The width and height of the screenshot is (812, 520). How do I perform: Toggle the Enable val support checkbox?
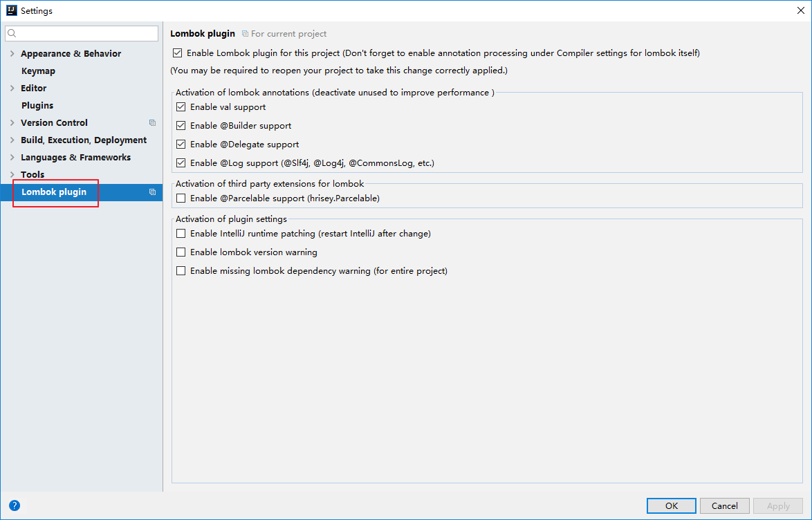tap(181, 107)
